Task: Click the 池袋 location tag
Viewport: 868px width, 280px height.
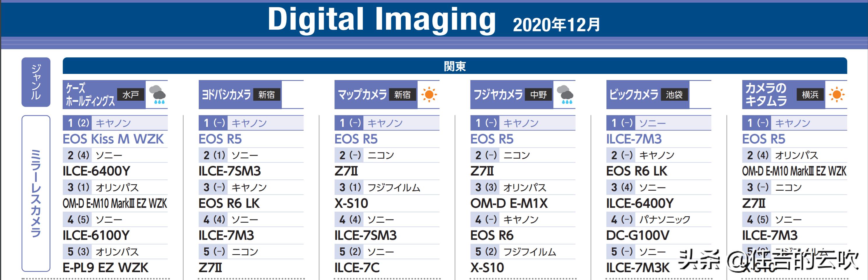Action: click(674, 95)
